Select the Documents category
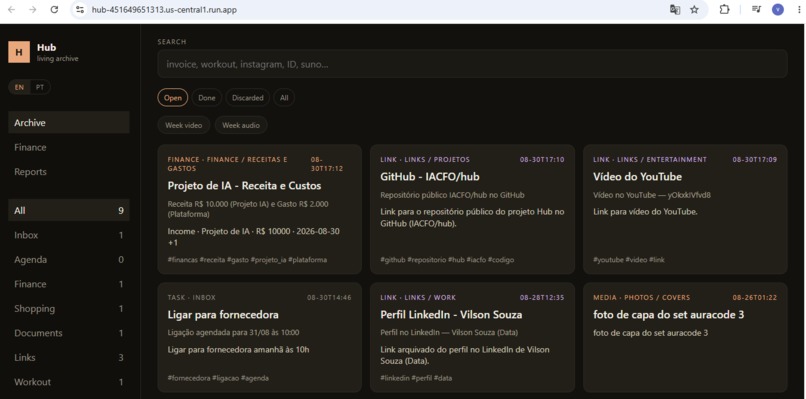Image resolution: width=806 pixels, height=399 pixels. pos(69,333)
